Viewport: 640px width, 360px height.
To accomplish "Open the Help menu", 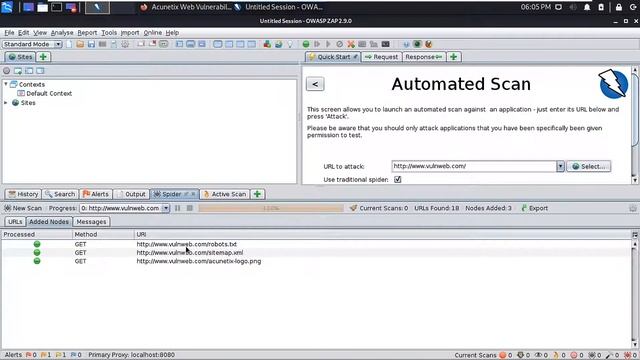I will tap(172, 33).
